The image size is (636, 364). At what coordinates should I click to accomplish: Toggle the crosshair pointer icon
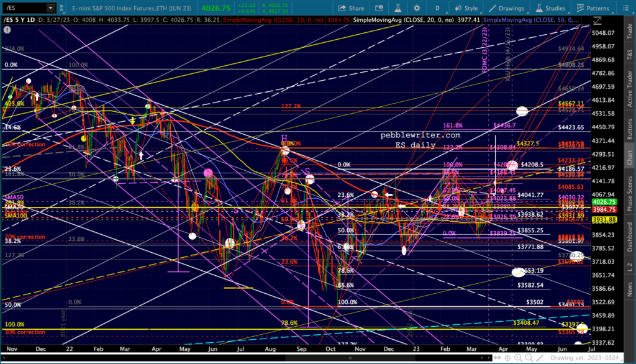click(x=507, y=358)
